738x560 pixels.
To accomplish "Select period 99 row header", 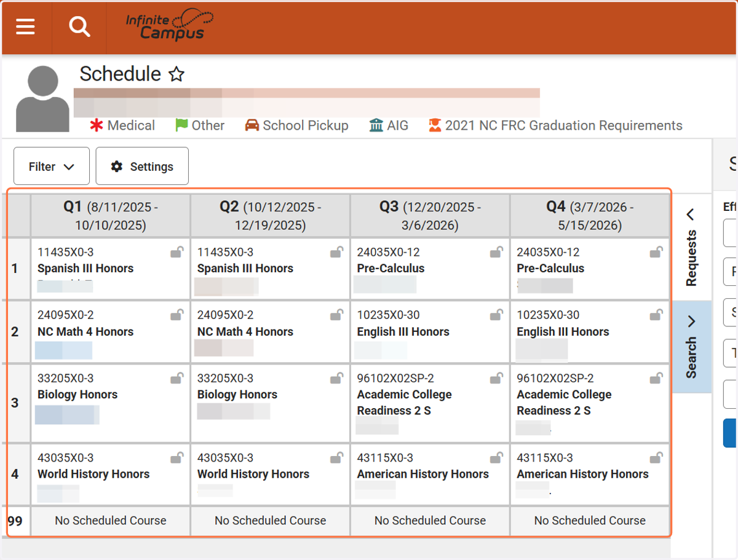I will pyautogui.click(x=16, y=521).
